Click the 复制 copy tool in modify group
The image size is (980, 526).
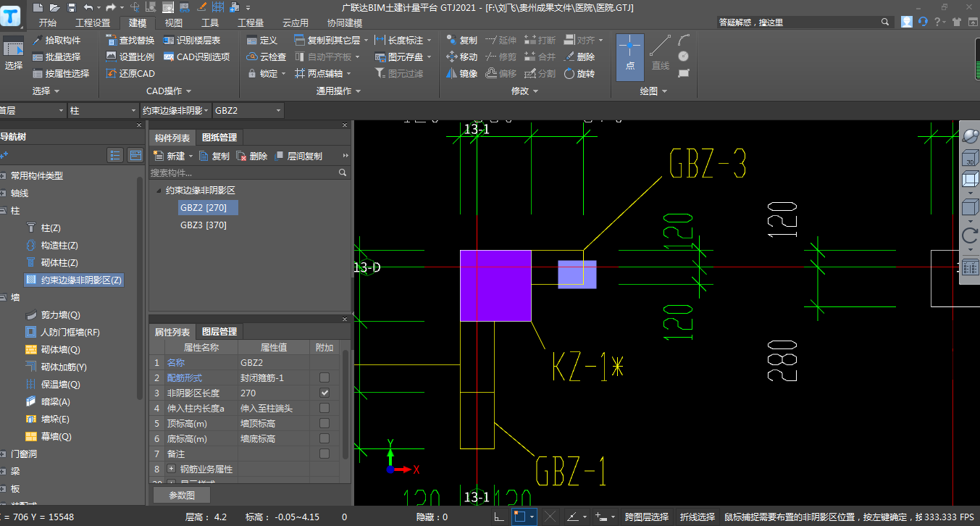coord(462,40)
